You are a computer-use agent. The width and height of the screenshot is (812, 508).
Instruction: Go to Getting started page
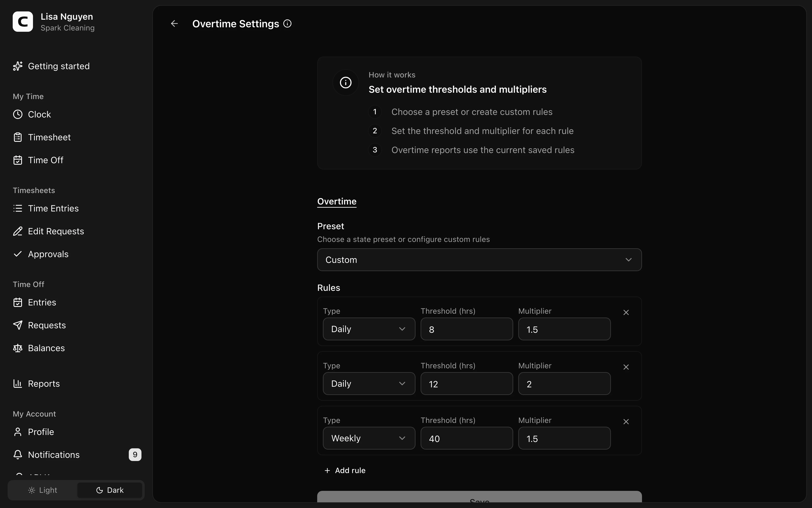pyautogui.click(x=59, y=66)
